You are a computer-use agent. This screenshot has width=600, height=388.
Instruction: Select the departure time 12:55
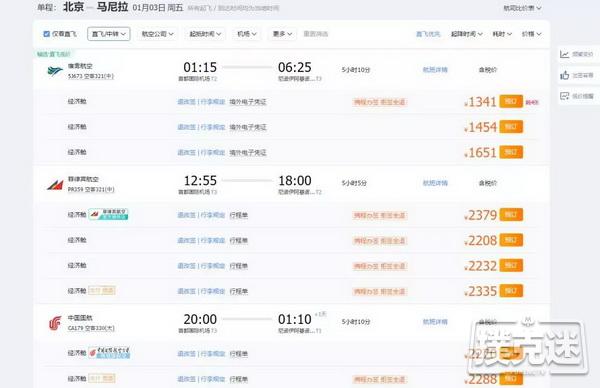[200, 181]
